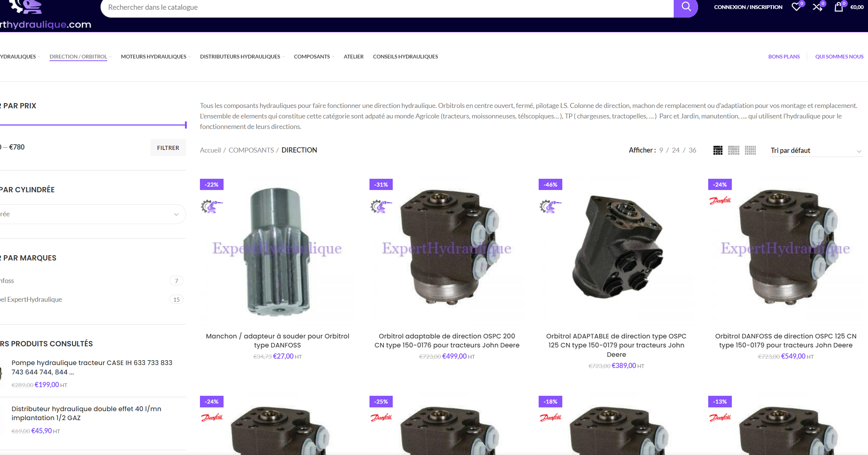This screenshot has height=455, width=868.
Task: Click the purple search magnifier button
Action: (x=686, y=7)
